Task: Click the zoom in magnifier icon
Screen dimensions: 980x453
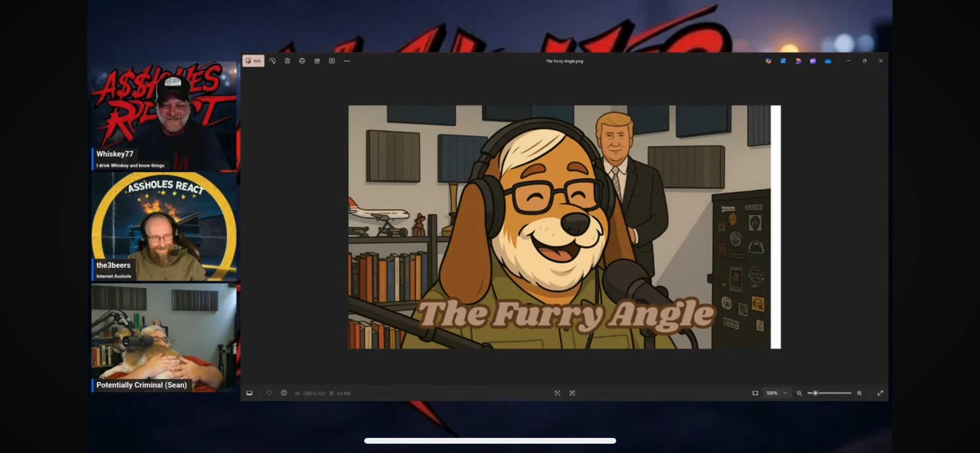Action: pos(859,393)
